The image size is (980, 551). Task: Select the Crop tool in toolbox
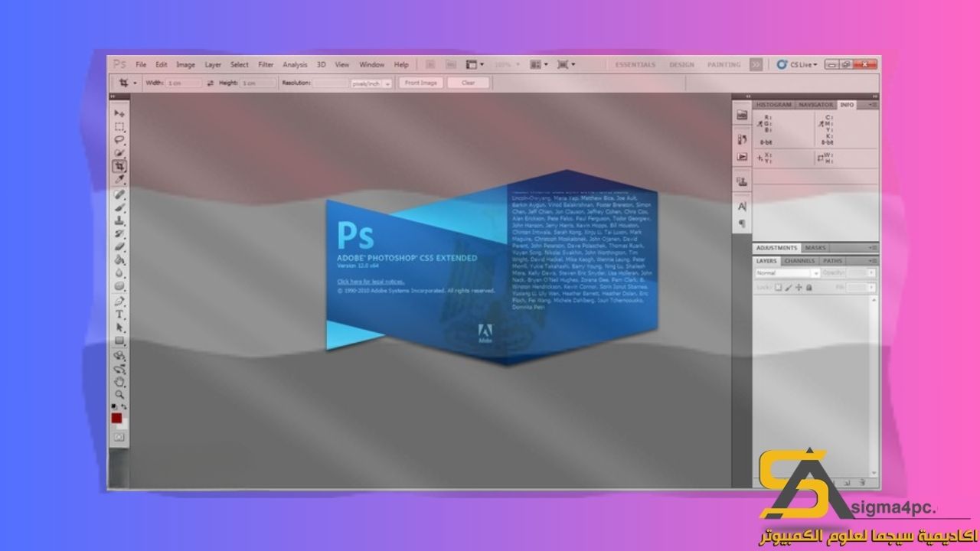tap(120, 165)
